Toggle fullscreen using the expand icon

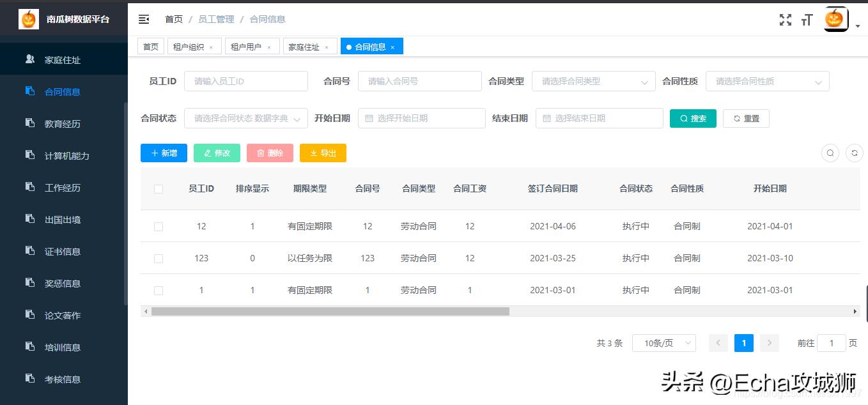point(785,20)
